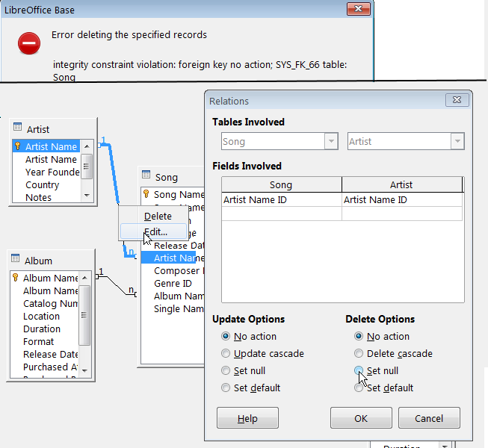Click the Album table header icon

16,260
